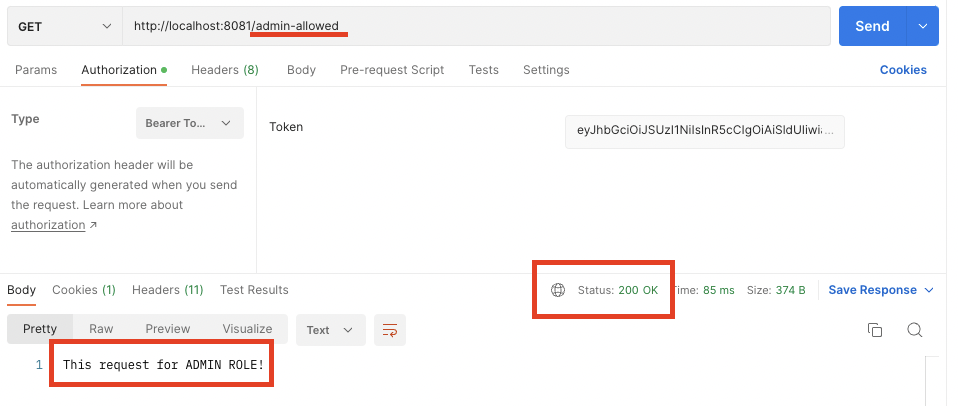Select the Visualize response view
The image size is (958, 406).
coord(247,329)
